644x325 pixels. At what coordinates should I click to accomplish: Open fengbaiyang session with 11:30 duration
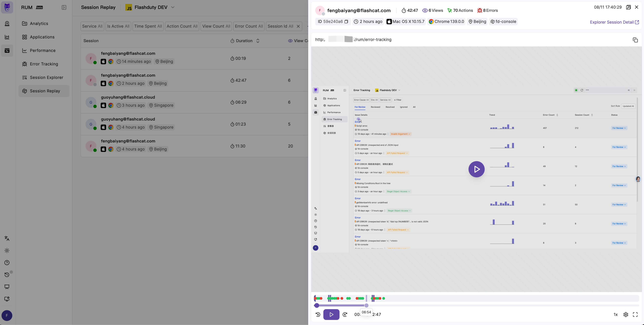pyautogui.click(x=194, y=146)
